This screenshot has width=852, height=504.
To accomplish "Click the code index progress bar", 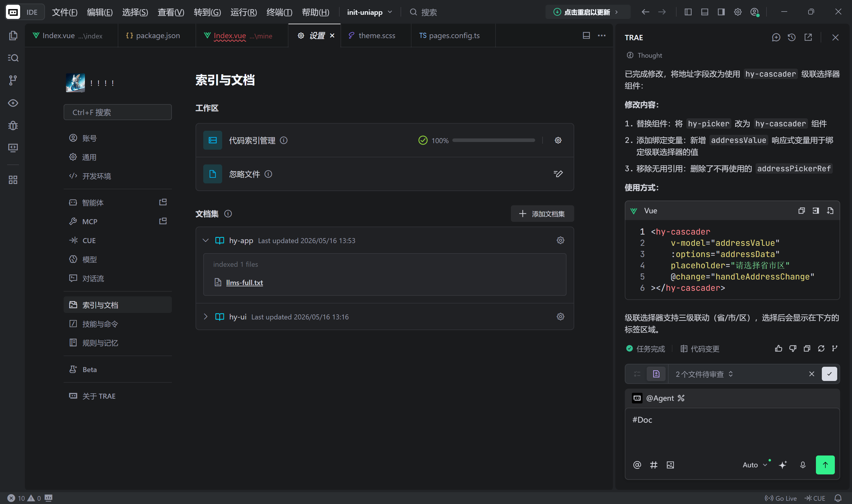I will [493, 140].
